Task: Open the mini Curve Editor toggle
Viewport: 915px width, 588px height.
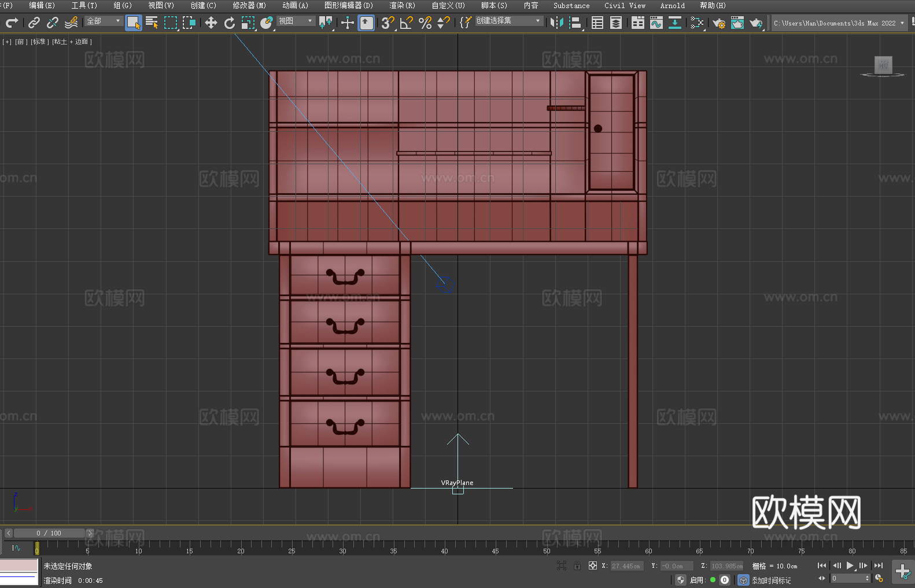Action: [16, 548]
